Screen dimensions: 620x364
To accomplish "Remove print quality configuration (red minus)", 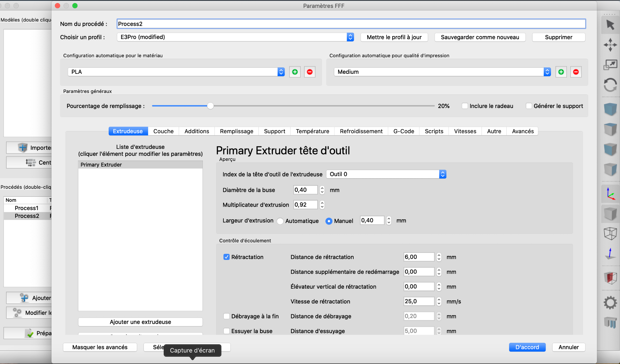I will click(x=576, y=72).
